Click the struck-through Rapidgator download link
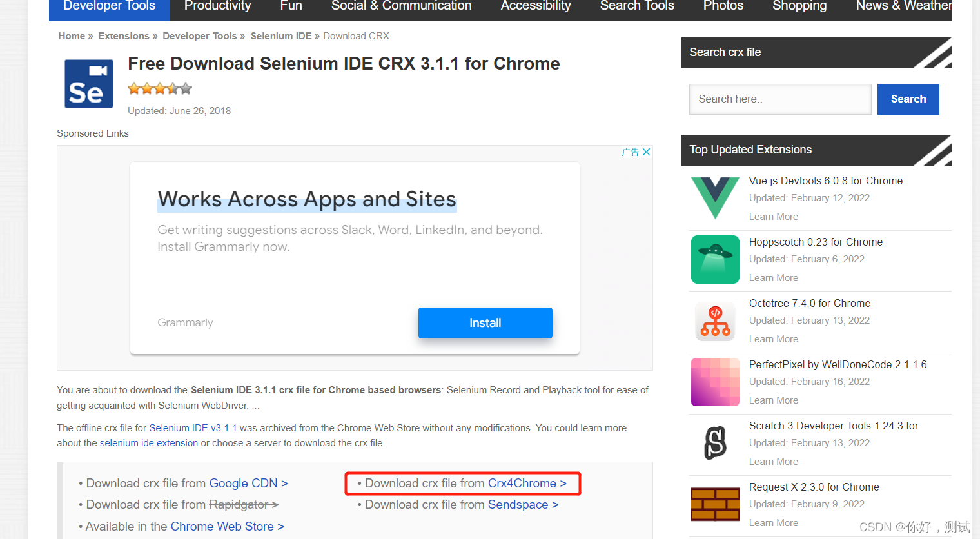Viewport: 980px width, 539px height. coord(244,505)
